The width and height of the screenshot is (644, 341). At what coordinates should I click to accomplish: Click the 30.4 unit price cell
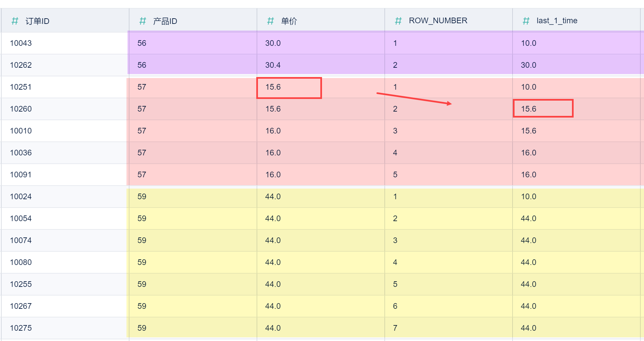[273, 65]
